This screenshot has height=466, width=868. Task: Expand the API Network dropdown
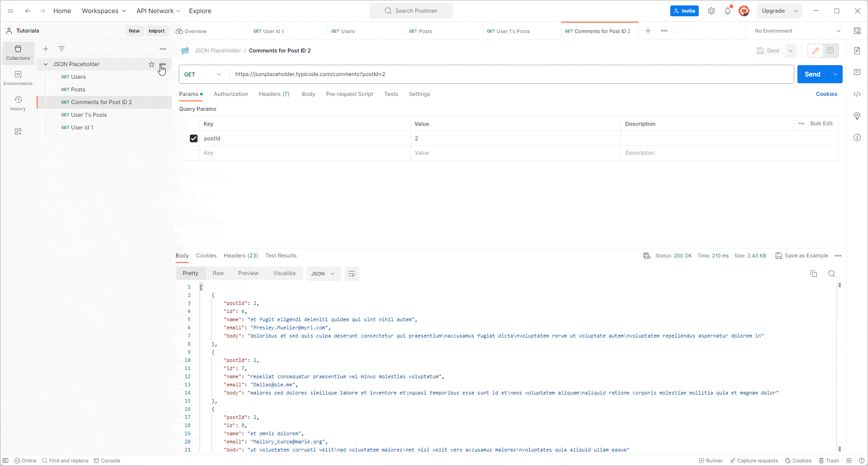pyautogui.click(x=158, y=11)
